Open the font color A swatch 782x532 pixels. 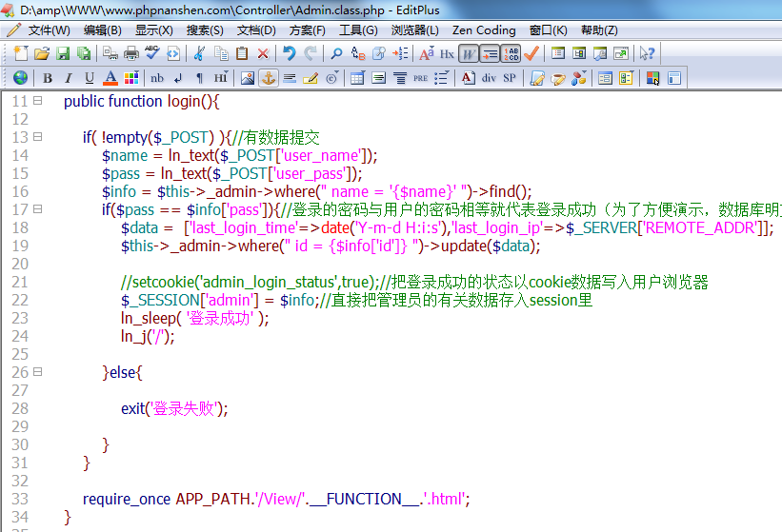pos(110,78)
